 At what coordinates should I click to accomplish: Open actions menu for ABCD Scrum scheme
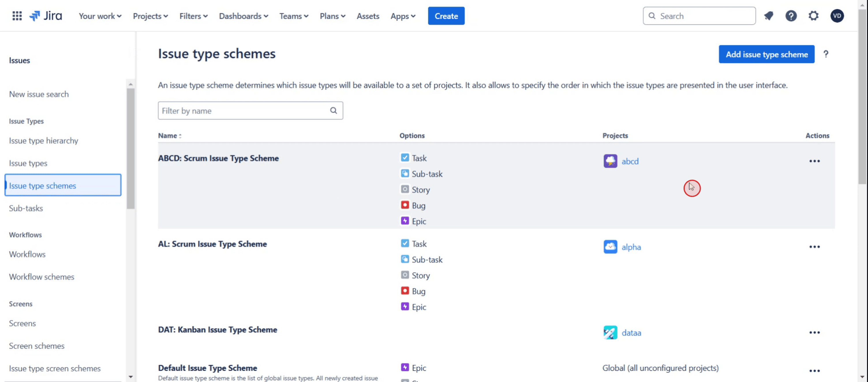tap(814, 161)
